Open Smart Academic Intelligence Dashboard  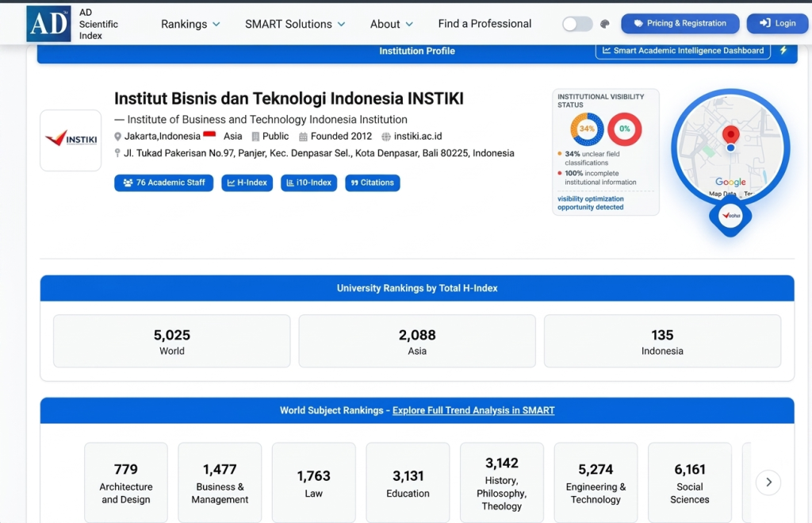pos(683,50)
